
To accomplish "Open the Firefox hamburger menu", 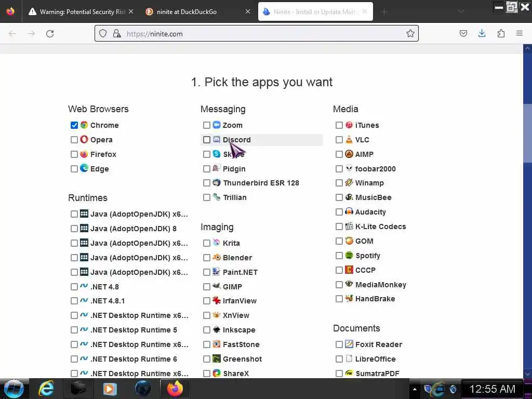I will [x=520, y=33].
